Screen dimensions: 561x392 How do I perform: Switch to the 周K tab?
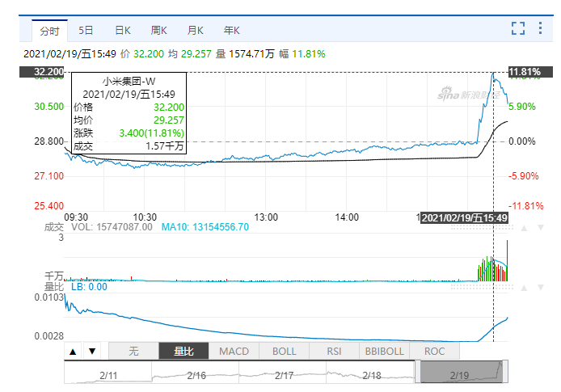[159, 31]
